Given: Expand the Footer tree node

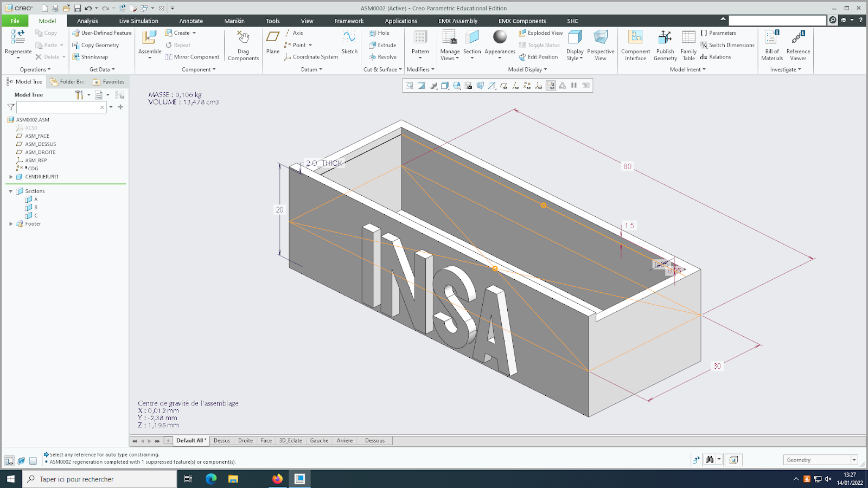Looking at the screenshot, I should [11, 224].
